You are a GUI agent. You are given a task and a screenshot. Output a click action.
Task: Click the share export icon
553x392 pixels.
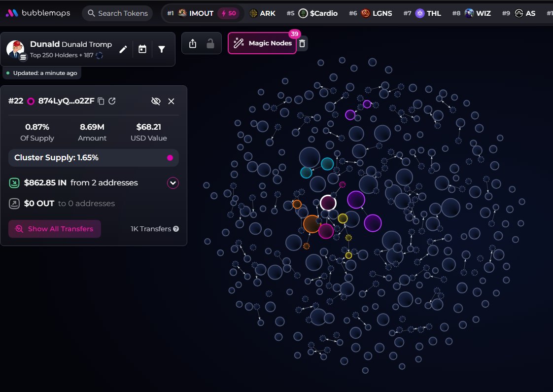pyautogui.click(x=193, y=43)
